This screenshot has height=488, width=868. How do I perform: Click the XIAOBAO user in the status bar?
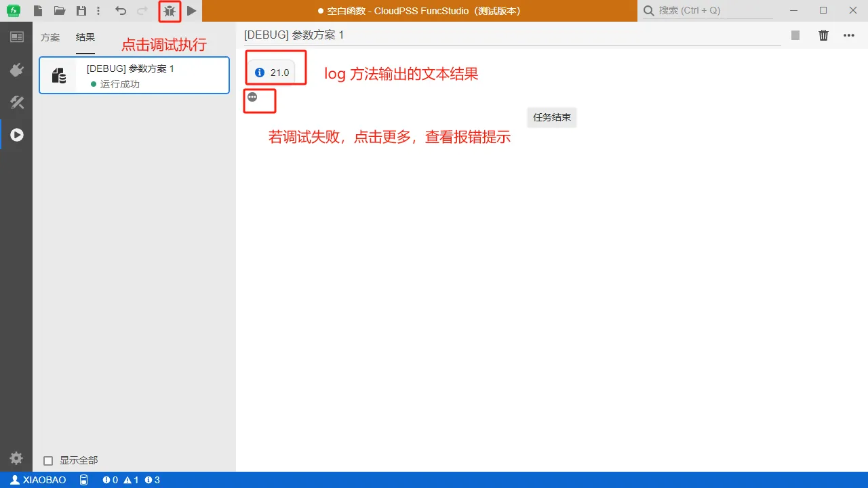(x=39, y=480)
